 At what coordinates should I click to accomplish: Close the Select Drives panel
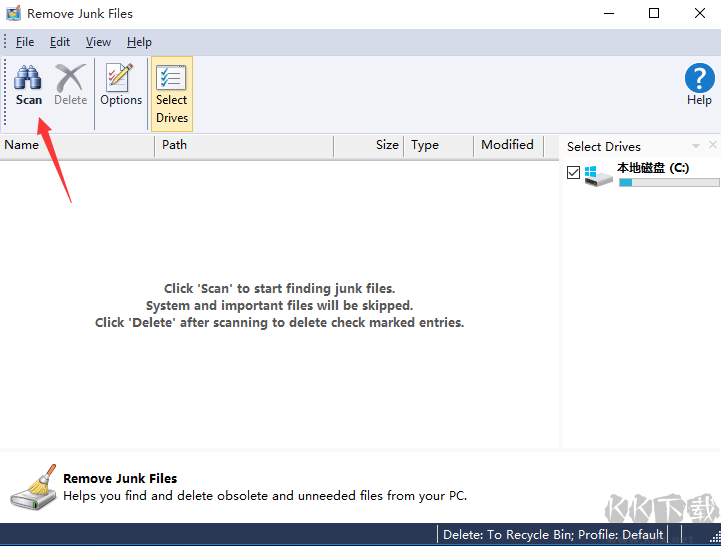[713, 145]
